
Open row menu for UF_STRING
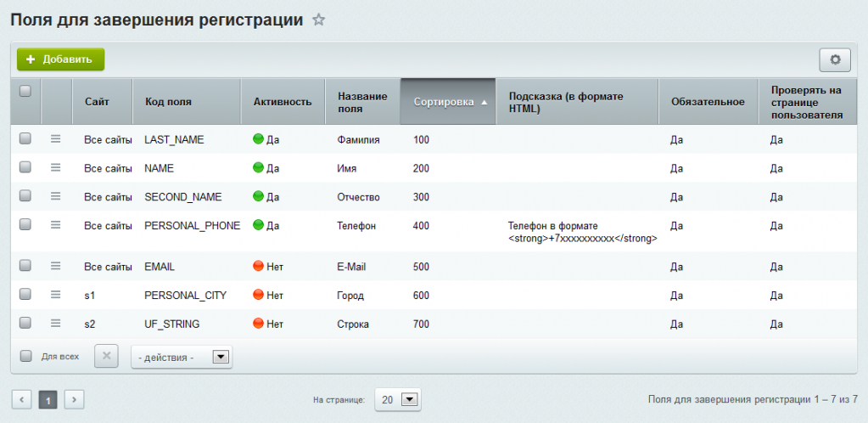pos(55,324)
